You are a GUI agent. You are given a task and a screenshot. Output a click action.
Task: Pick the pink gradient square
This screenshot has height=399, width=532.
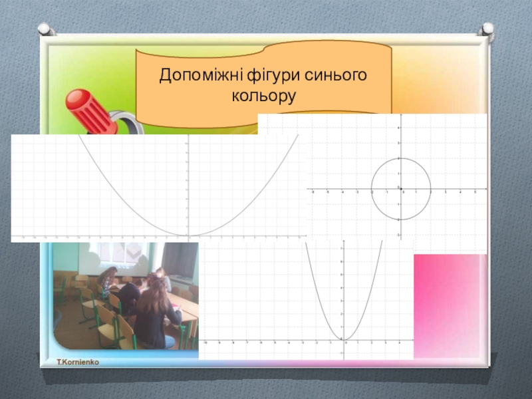click(x=451, y=305)
